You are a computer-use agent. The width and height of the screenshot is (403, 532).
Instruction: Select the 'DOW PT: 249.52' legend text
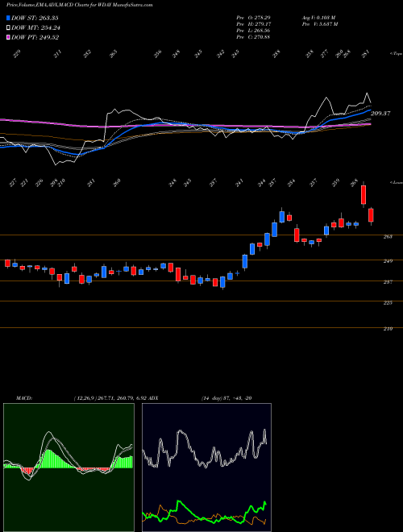(35, 37)
